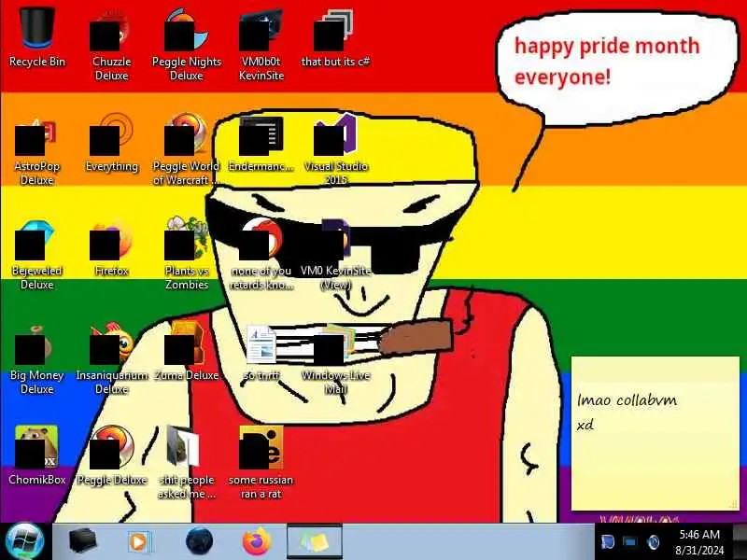Open the Windows Start menu orb
The width and height of the screenshot is (747, 560).
click(x=25, y=541)
